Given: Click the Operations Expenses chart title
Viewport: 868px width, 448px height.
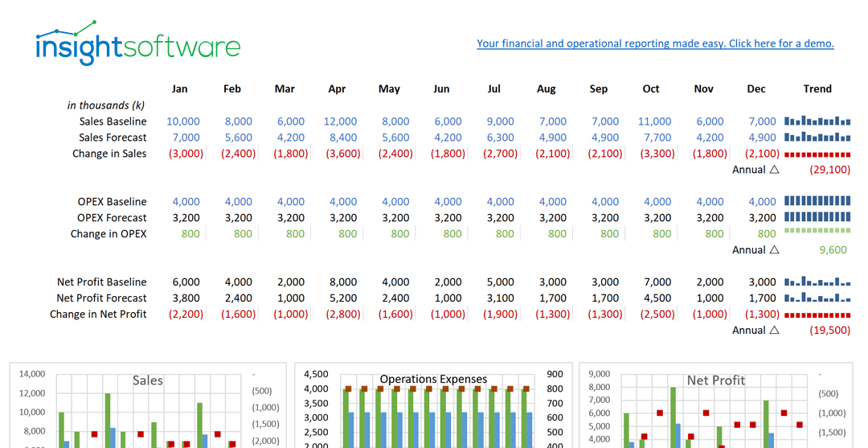Looking at the screenshot, I should (433, 380).
